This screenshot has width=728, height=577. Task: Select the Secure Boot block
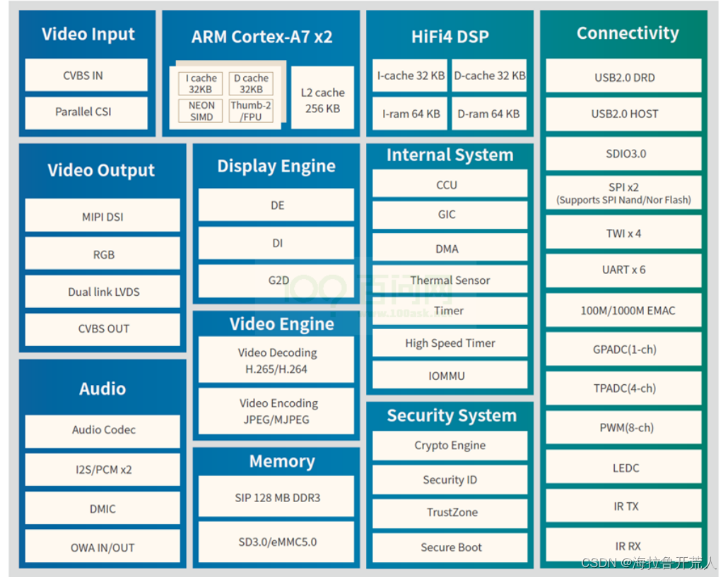click(450, 547)
